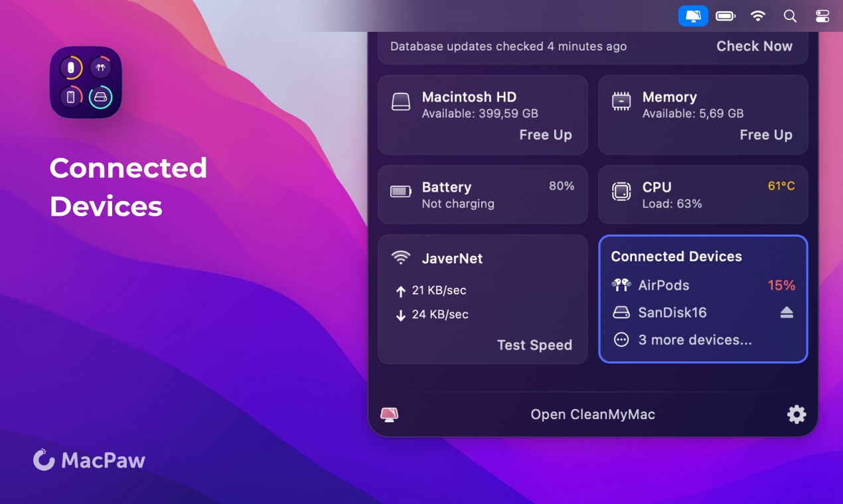
Task: Click Test Speed in network card
Action: tap(534, 345)
